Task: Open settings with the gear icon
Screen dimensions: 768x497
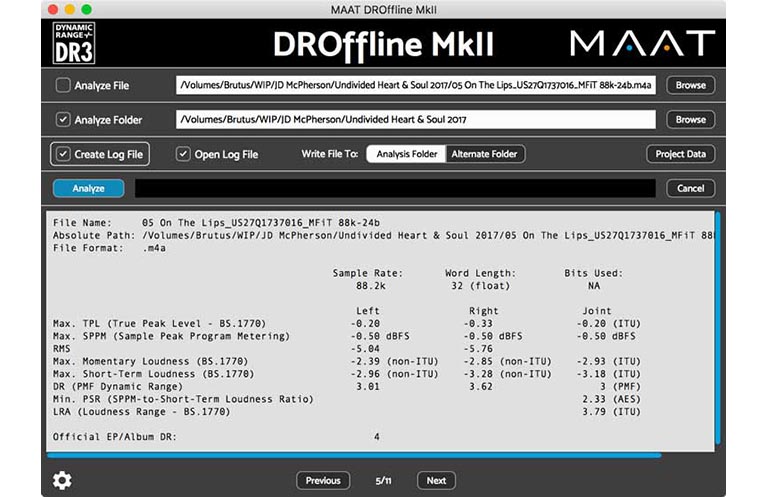Action: 62,480
